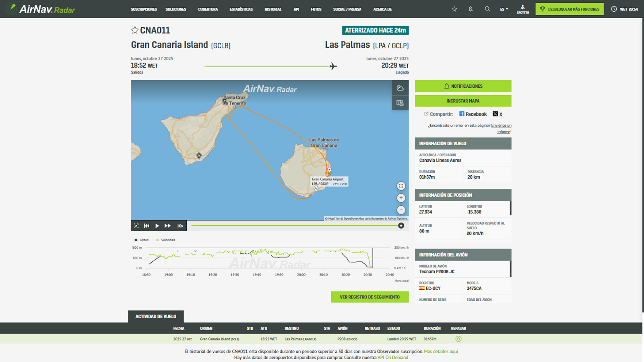The height and width of the screenshot is (362, 644).
Task: Toggle the weather layer on the map
Action: coord(400,88)
